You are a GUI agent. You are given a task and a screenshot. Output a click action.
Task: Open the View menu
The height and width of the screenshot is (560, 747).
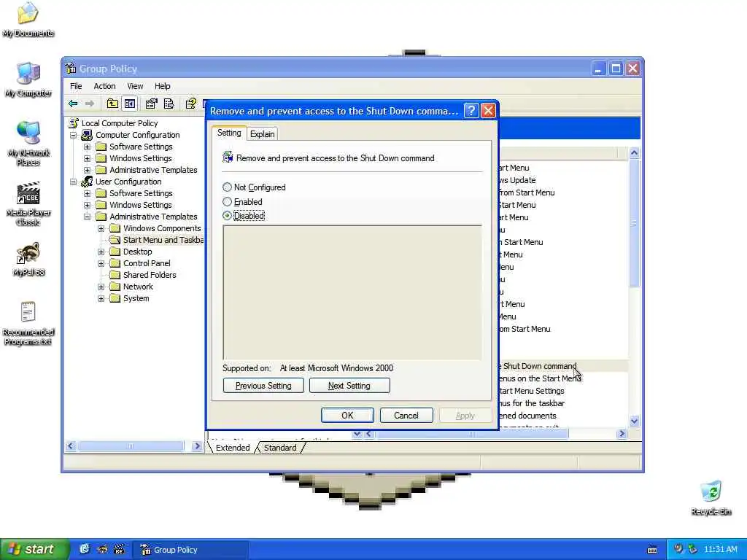pyautogui.click(x=135, y=86)
